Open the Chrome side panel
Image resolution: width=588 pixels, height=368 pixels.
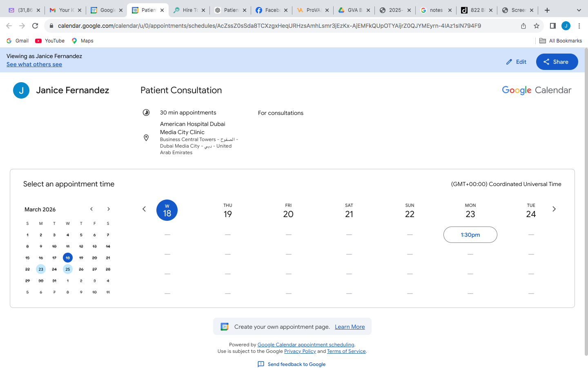tap(553, 26)
